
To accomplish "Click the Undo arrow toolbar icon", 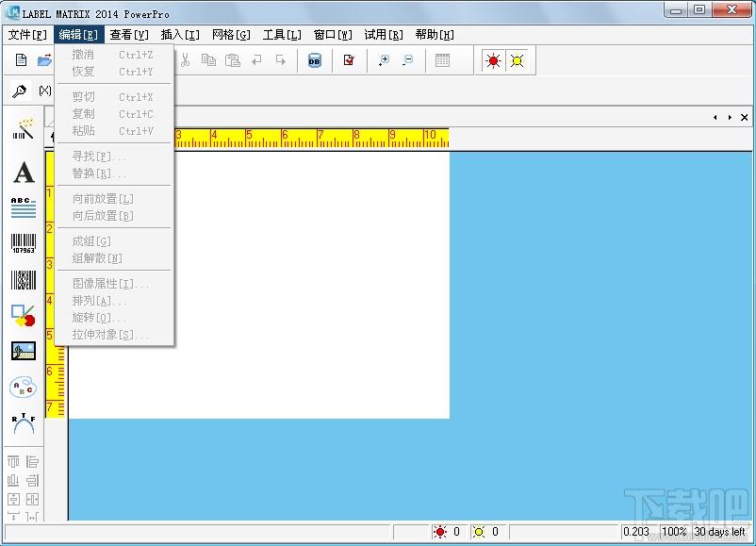I will coord(256,60).
